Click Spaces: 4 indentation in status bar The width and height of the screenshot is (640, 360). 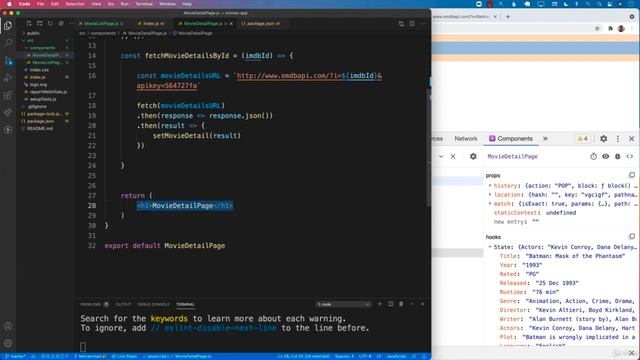(x=344, y=356)
